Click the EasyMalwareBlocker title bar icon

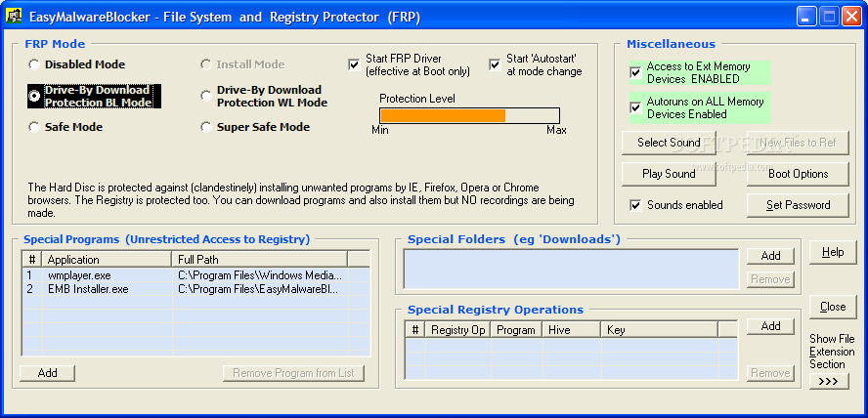14,17
